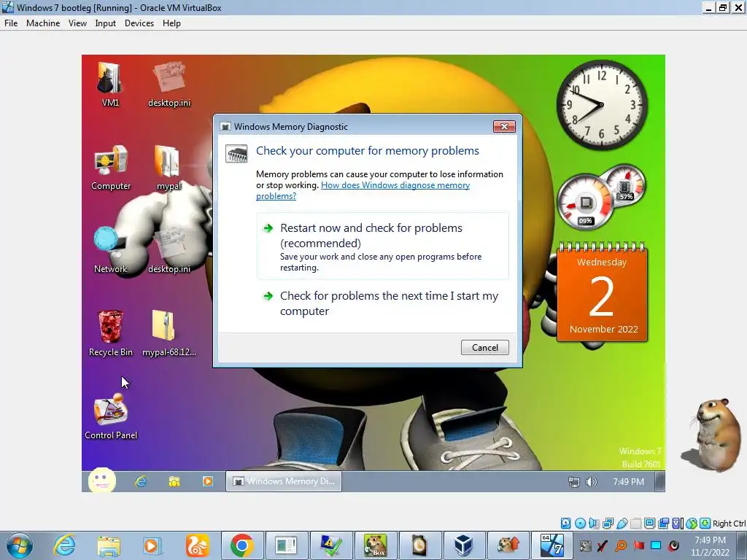
Task: Open host Windows Explorer taskbar icon
Action: pyautogui.click(x=109, y=545)
